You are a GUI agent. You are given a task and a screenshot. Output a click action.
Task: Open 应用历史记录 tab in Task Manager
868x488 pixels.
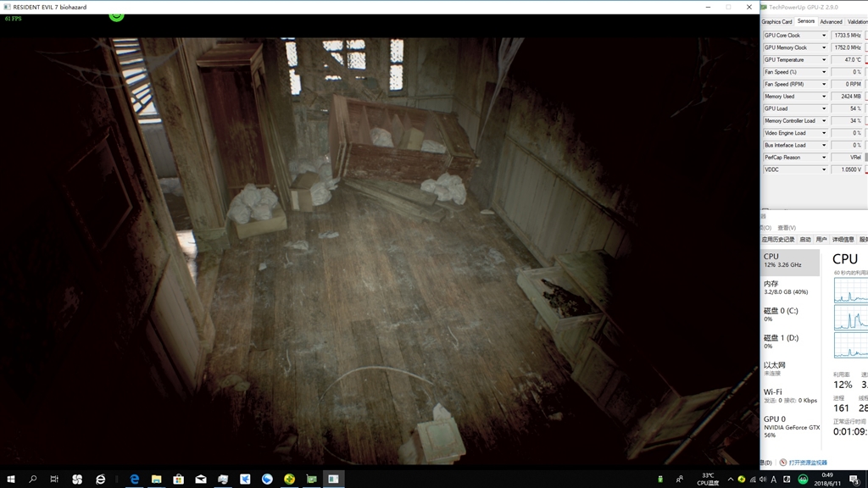point(778,240)
